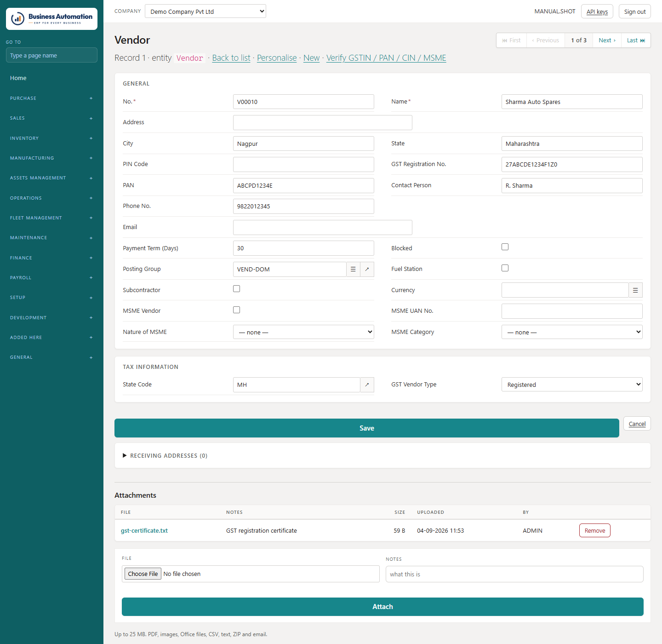The image size is (662, 644).
Task: Check the Subcontractor box
Action: (236, 289)
